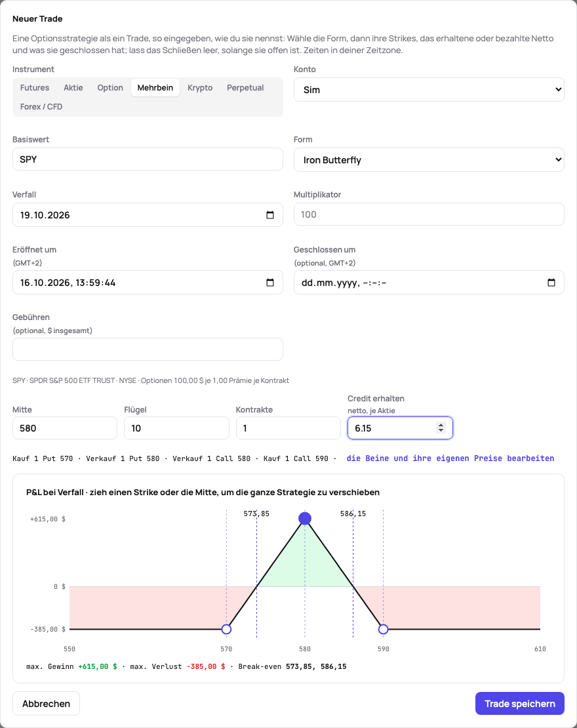Click the lower wing handle at 570
Image resolution: width=577 pixels, height=728 pixels.
coord(226,629)
